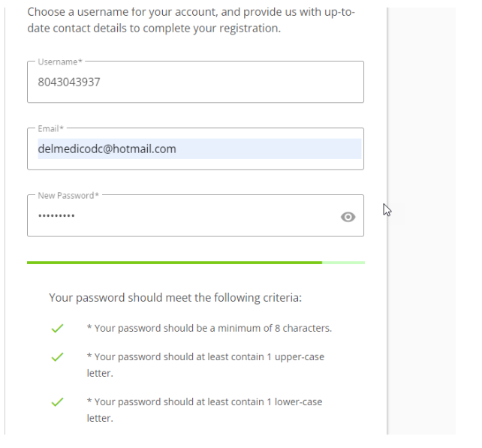
Task: Select the minimum 8 characters criterion text
Action: pyautogui.click(x=209, y=329)
